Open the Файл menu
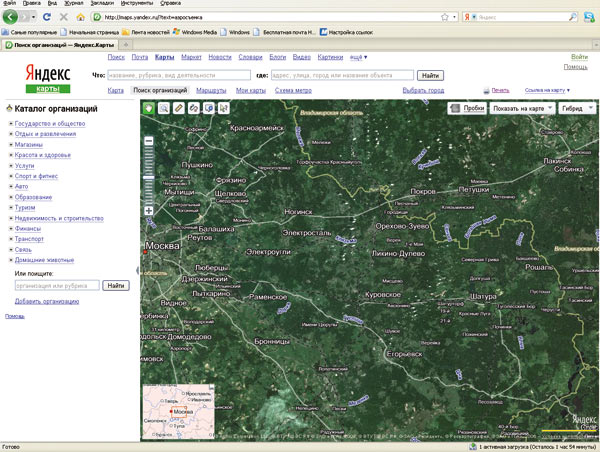The image size is (600, 452). tap(10, 3)
